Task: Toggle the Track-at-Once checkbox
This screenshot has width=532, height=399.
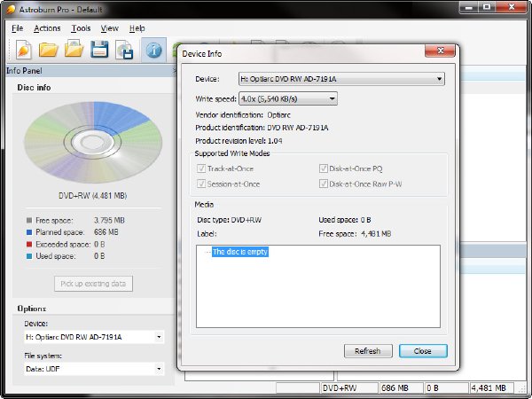Action: coord(201,168)
